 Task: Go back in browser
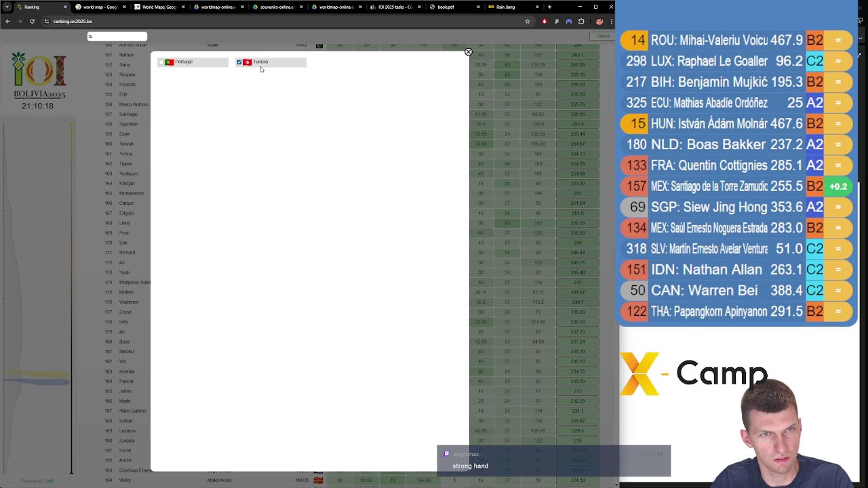7,21
